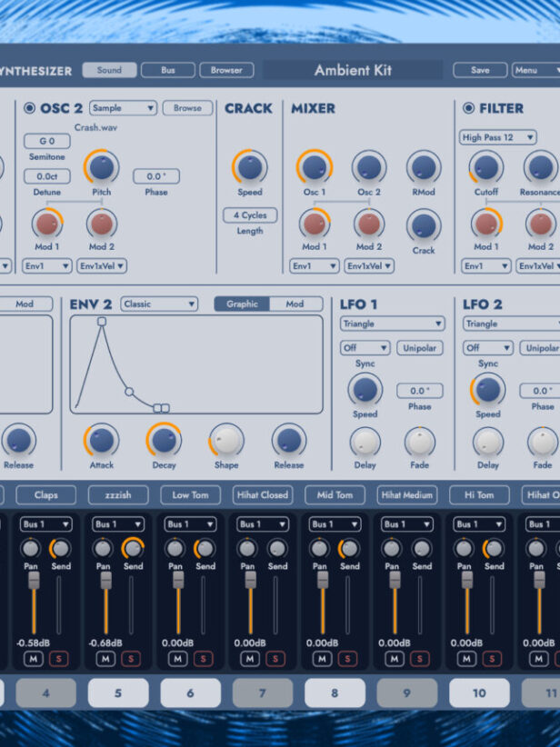Image resolution: width=560 pixels, height=747 pixels.
Task: Trigger pad number 8
Action: [x=335, y=693]
